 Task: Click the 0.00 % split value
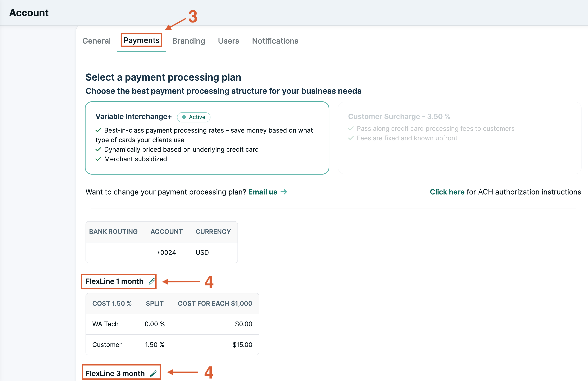pos(155,324)
